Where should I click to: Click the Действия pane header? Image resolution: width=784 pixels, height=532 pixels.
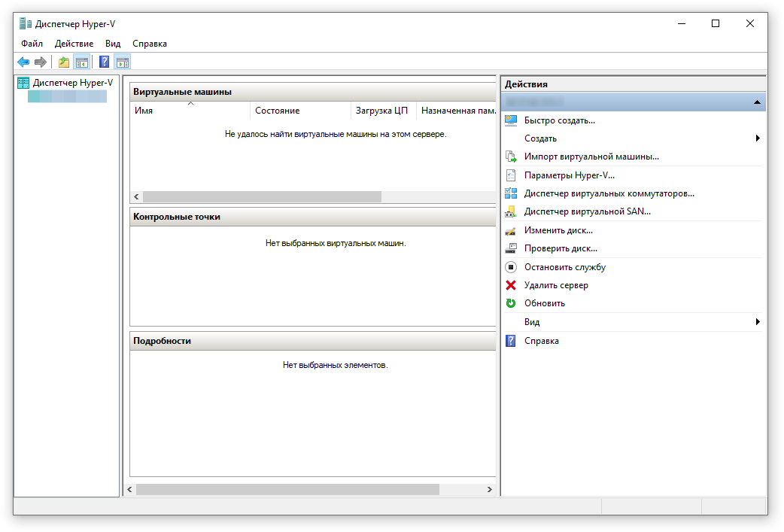(633, 84)
